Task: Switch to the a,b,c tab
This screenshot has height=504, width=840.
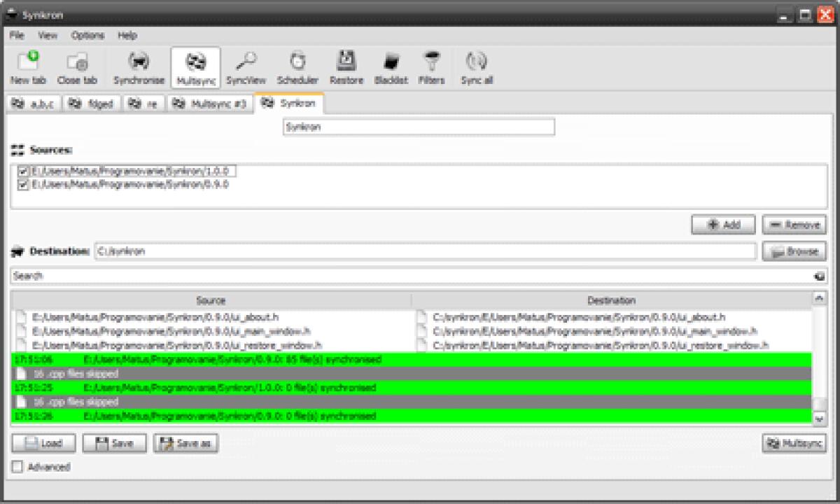Action: 33,104
